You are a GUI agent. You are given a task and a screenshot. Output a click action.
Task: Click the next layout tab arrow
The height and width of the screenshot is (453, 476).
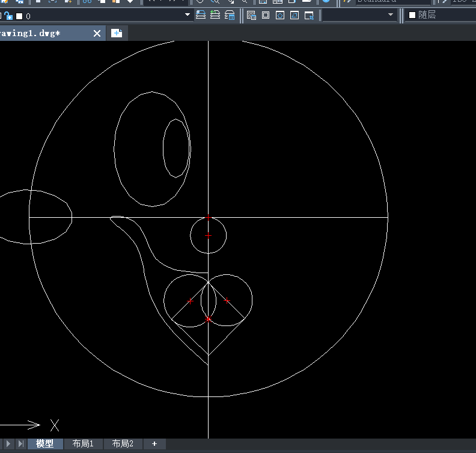(x=8, y=444)
